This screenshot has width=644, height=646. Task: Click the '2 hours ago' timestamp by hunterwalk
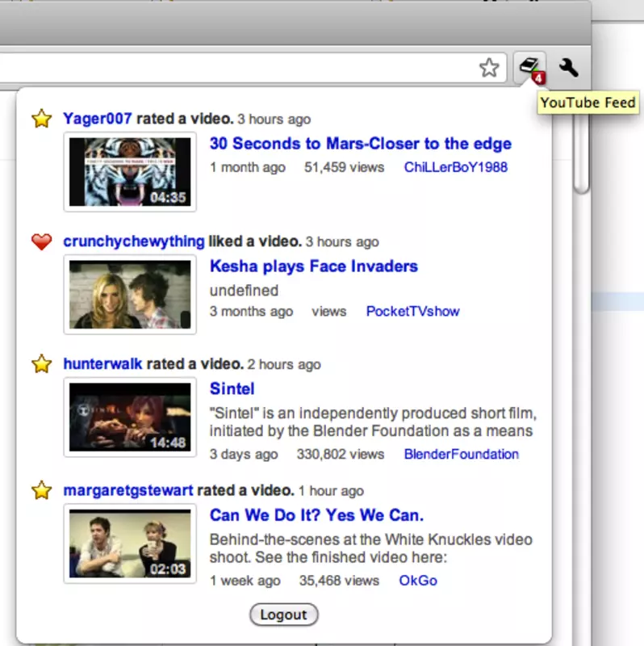pos(284,364)
